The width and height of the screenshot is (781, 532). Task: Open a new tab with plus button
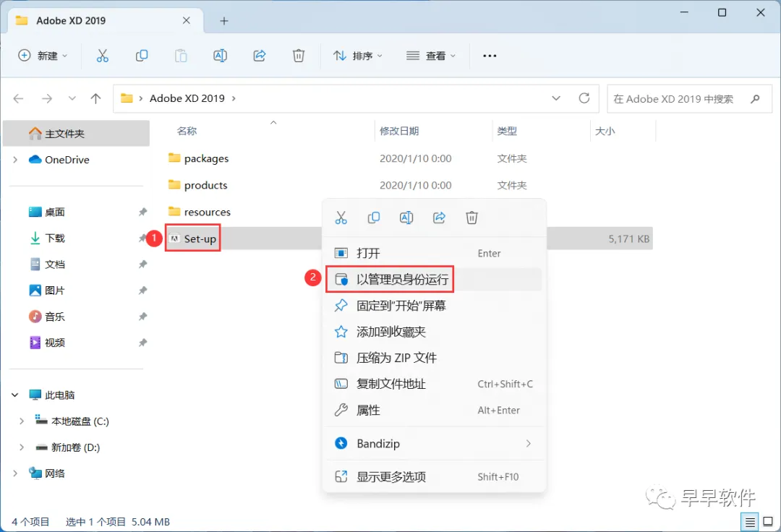pos(224,21)
